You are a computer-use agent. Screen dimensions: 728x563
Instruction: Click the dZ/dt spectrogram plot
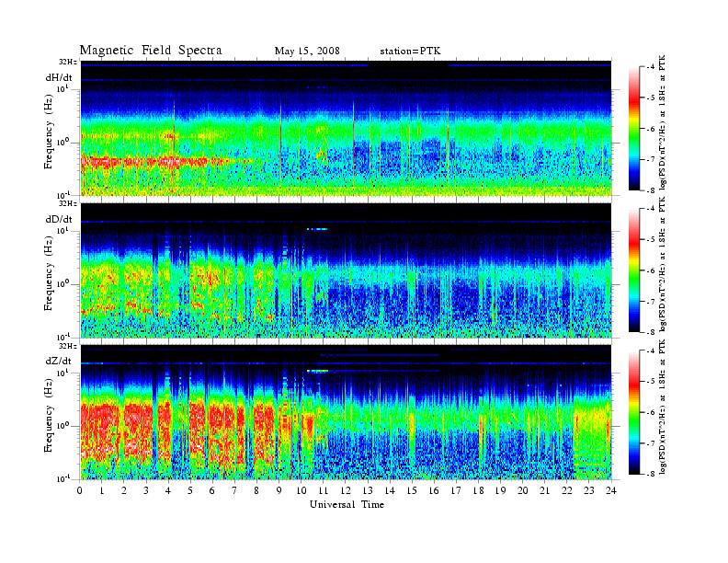(346, 412)
